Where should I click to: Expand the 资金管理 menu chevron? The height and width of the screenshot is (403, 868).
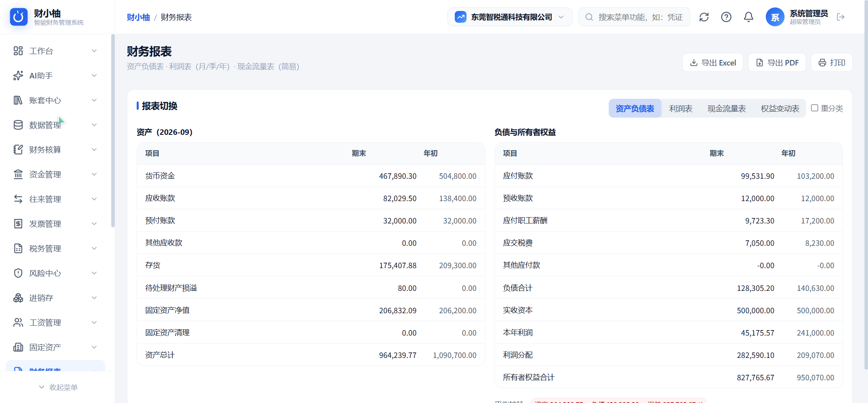94,174
